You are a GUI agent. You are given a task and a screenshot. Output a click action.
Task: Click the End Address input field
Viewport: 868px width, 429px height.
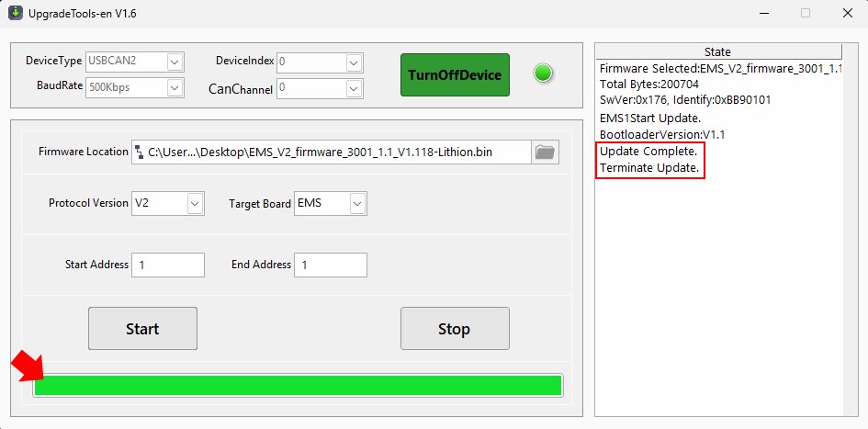(x=331, y=265)
